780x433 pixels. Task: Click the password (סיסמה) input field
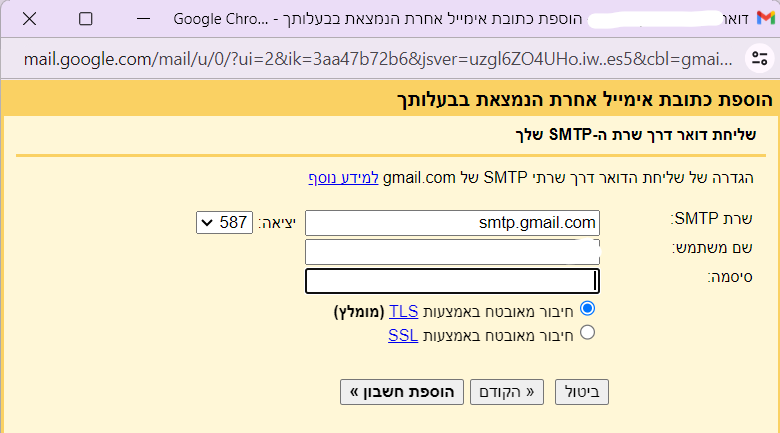pos(452,281)
